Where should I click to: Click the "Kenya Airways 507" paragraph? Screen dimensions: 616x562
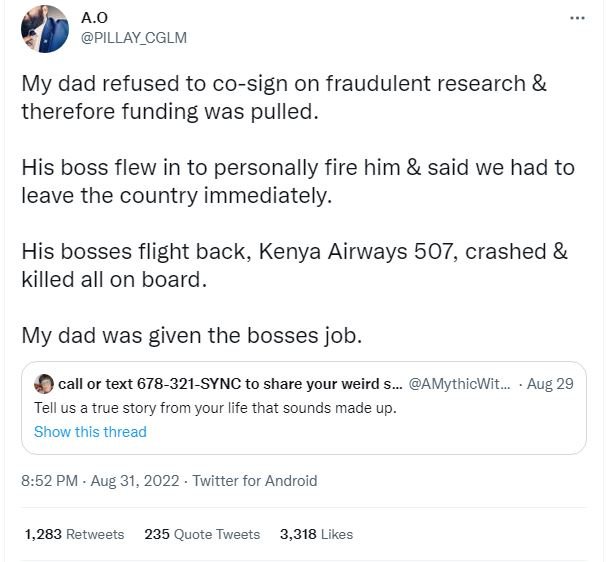(294, 265)
